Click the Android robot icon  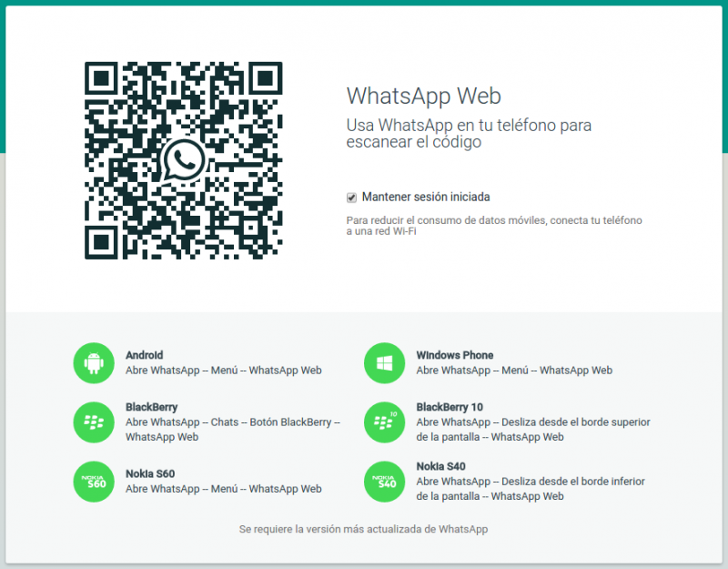94,362
